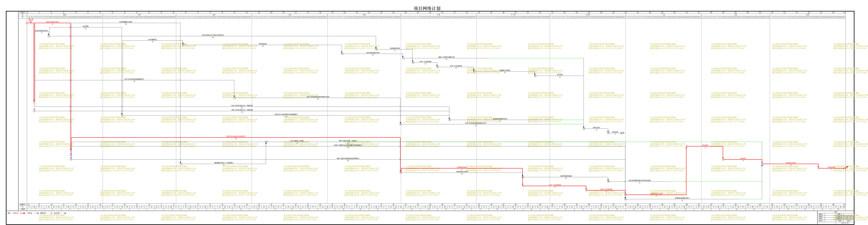Select node 11 on the 架空线路 path
Viewport: 868px width, 225px height.
[234, 98]
